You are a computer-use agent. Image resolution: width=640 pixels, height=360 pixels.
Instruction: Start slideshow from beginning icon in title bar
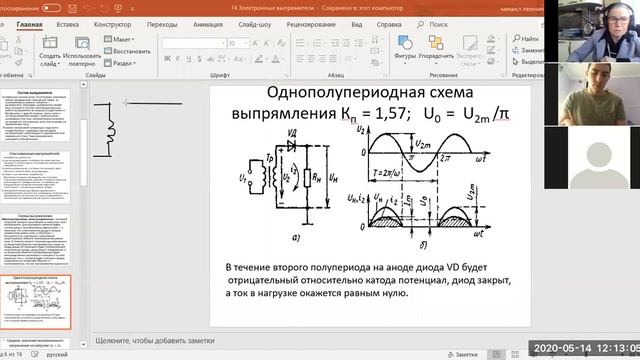pyautogui.click(x=118, y=8)
